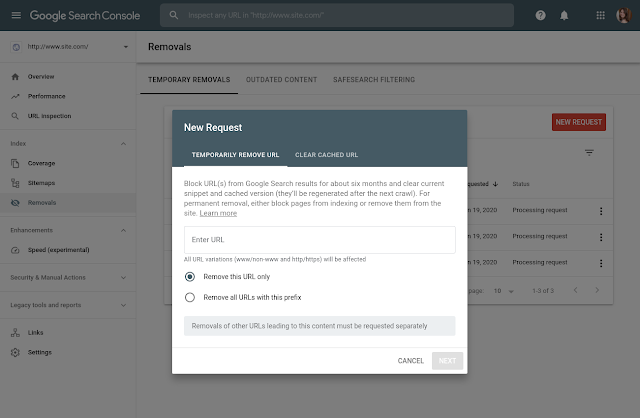Click the Cancel button
Viewport: 640px width, 418px height.
click(x=410, y=360)
